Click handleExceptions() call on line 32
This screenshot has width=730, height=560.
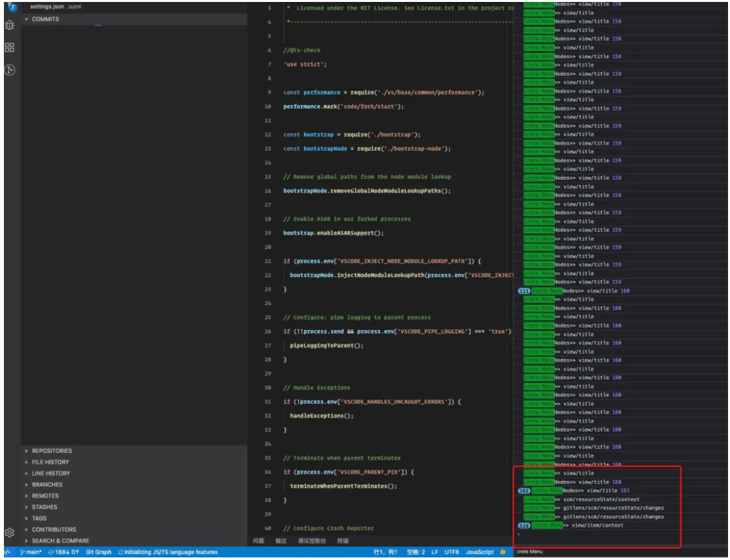pos(321,416)
